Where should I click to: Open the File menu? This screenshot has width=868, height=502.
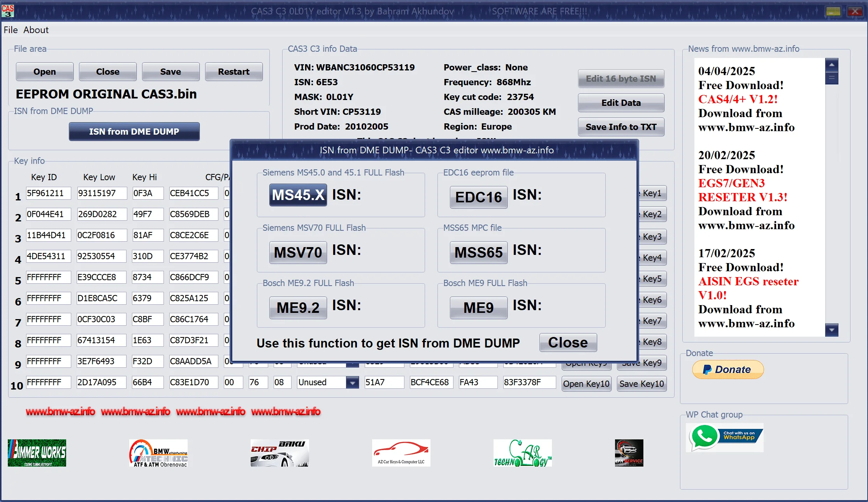11,30
